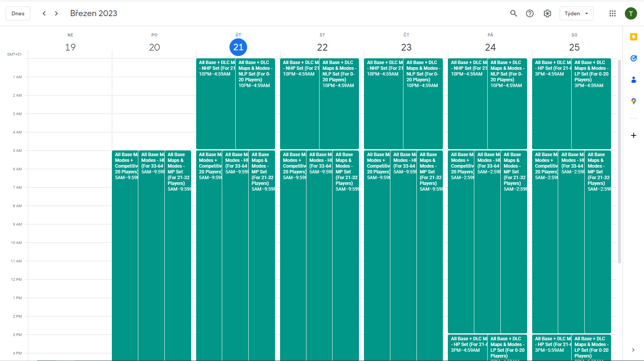
Task: Open day 25 Saturday header
Action: (x=574, y=47)
